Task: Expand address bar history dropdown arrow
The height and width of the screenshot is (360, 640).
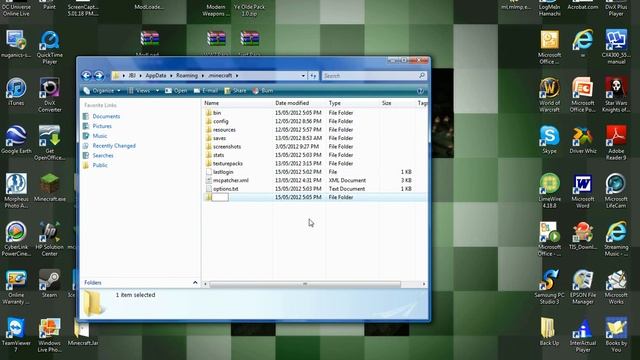Action: point(303,76)
